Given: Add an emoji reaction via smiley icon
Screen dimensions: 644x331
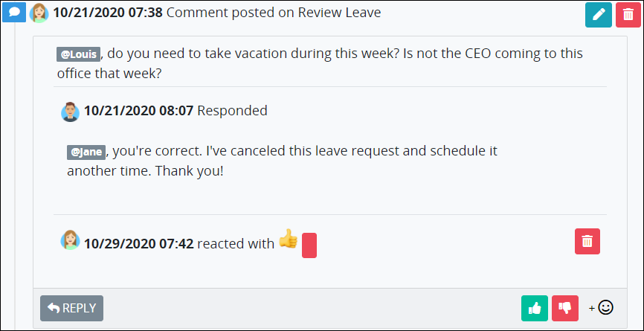Looking at the screenshot, I should [x=602, y=307].
